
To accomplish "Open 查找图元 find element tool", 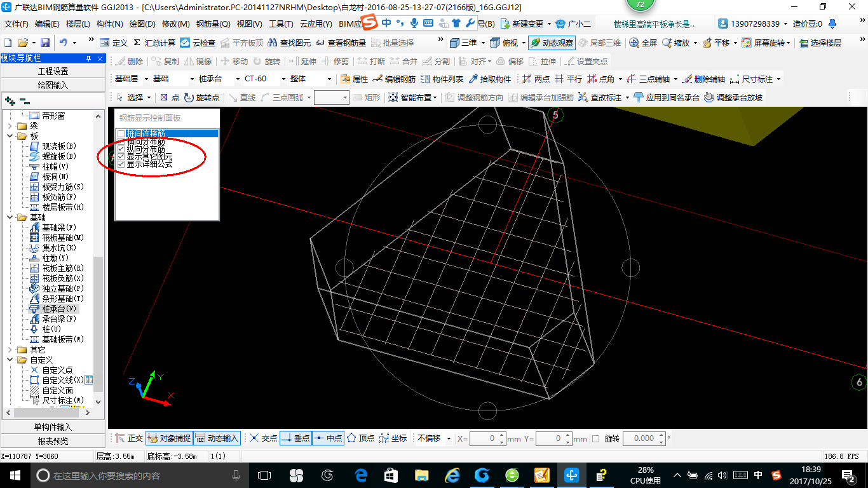I will [x=289, y=43].
